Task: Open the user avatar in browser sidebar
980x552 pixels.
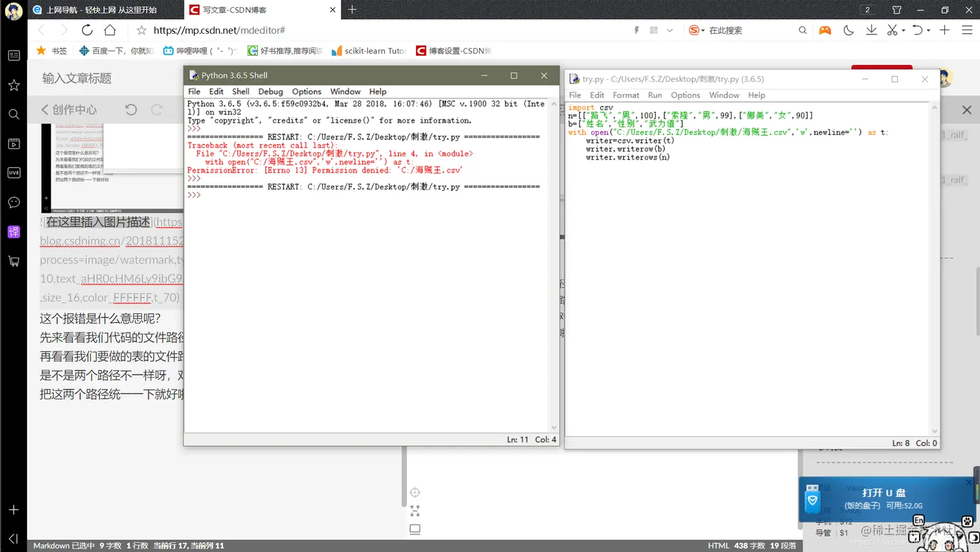Action: click(x=14, y=11)
